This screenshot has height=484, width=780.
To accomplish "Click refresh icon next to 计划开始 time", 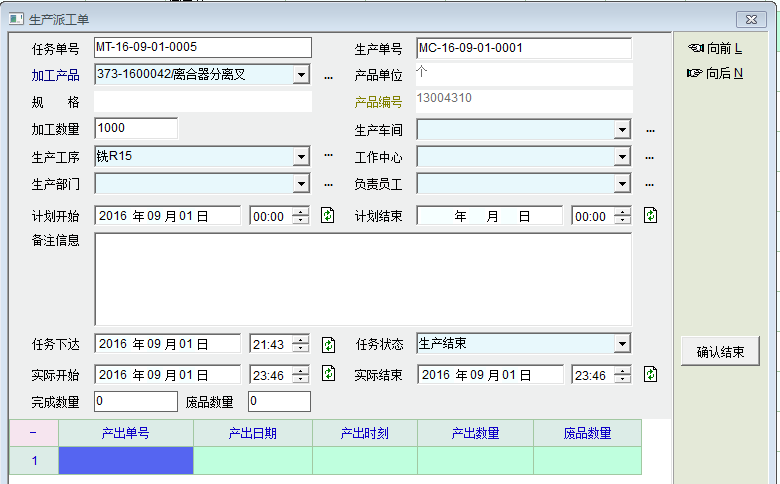I will [327, 216].
